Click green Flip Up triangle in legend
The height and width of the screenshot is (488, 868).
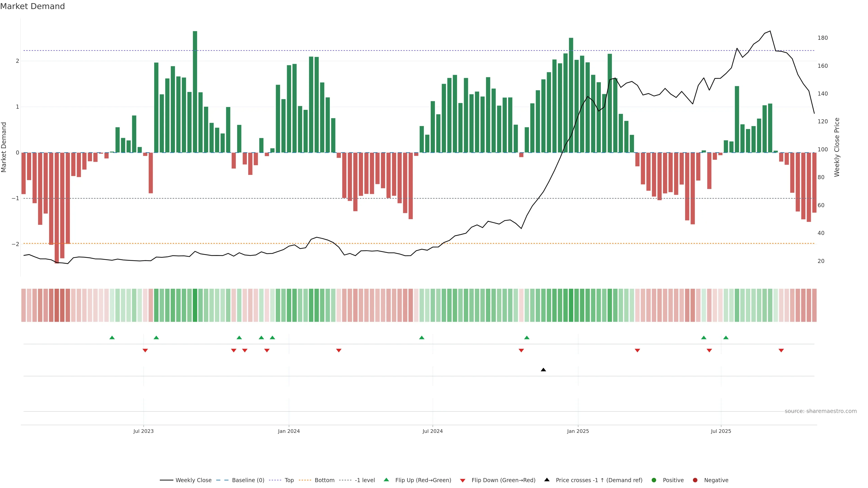pyautogui.click(x=387, y=480)
